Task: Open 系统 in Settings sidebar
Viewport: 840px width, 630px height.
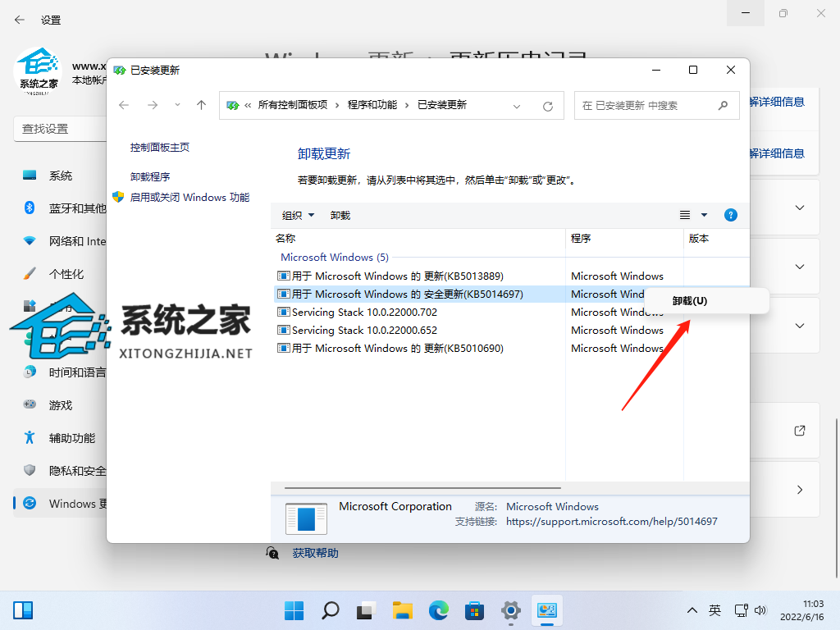Action: [x=60, y=176]
